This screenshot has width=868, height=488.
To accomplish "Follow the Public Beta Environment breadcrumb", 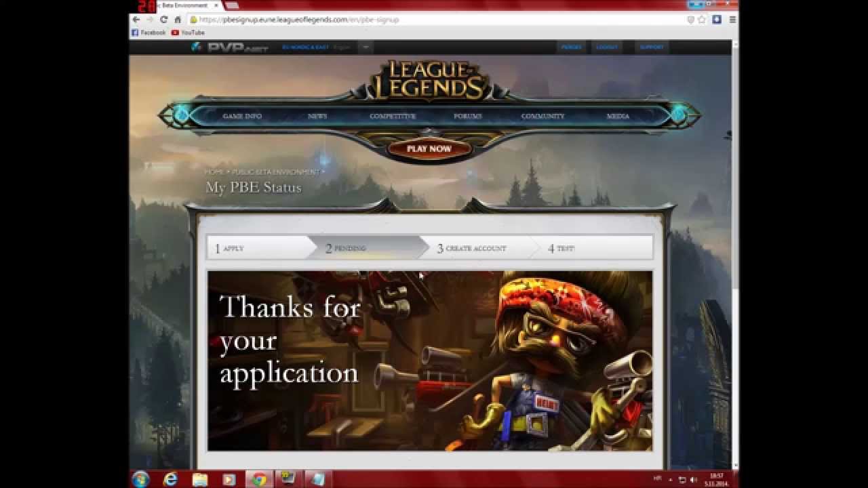I will (x=276, y=172).
